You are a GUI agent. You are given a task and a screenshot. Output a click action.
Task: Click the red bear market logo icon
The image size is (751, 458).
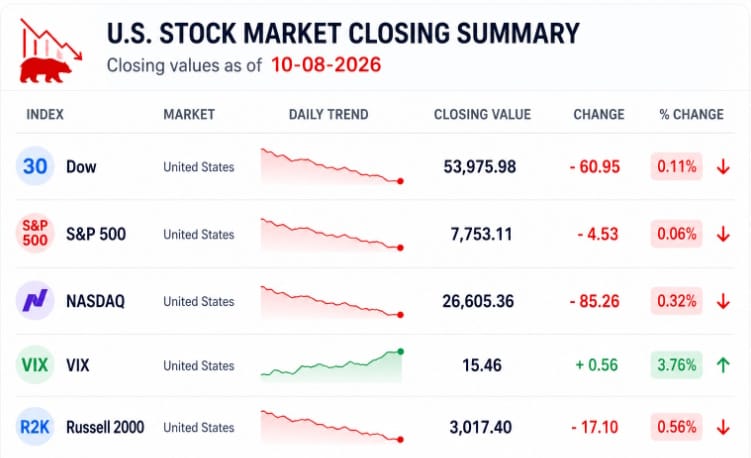pyautogui.click(x=50, y=51)
